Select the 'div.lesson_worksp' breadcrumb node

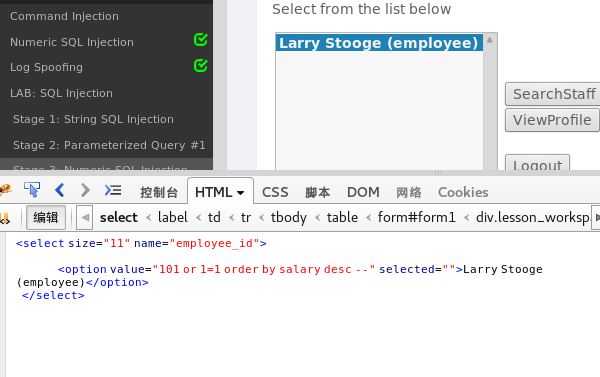[x=533, y=217]
